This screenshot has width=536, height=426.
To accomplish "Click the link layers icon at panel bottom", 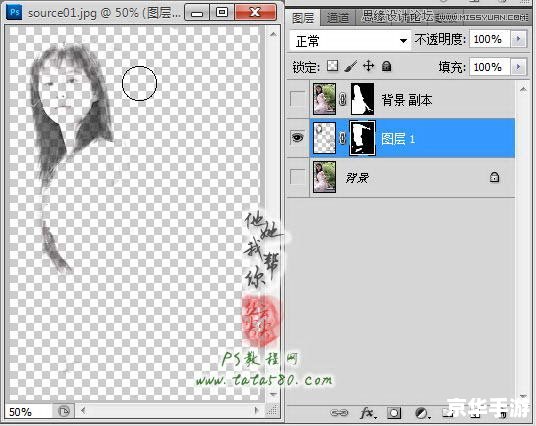I will (x=339, y=413).
